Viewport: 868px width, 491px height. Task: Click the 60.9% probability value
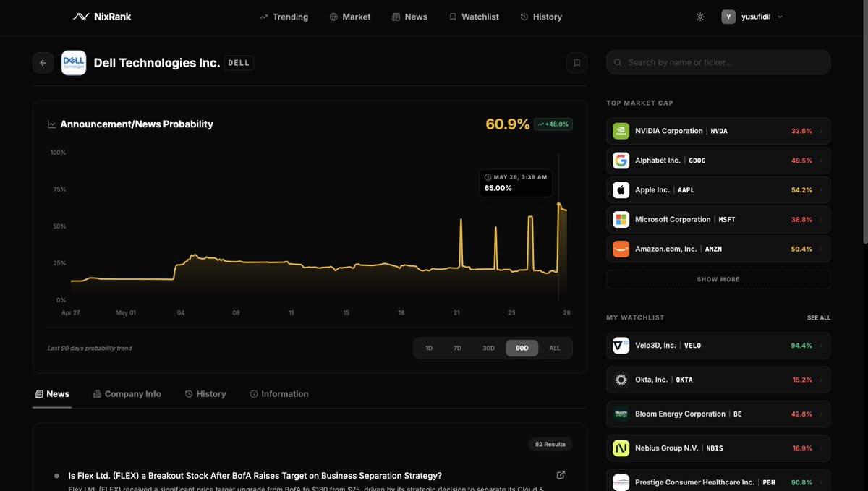pos(508,124)
